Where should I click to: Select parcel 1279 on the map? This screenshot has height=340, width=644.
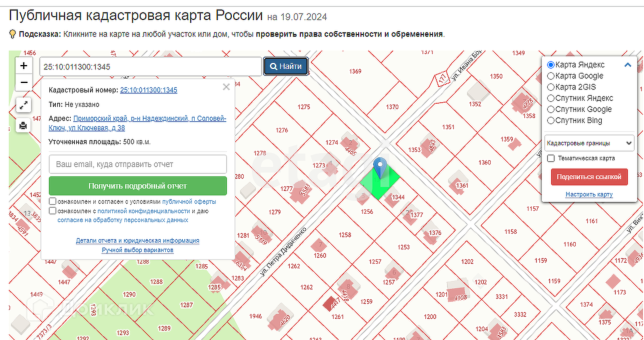[x=274, y=212]
